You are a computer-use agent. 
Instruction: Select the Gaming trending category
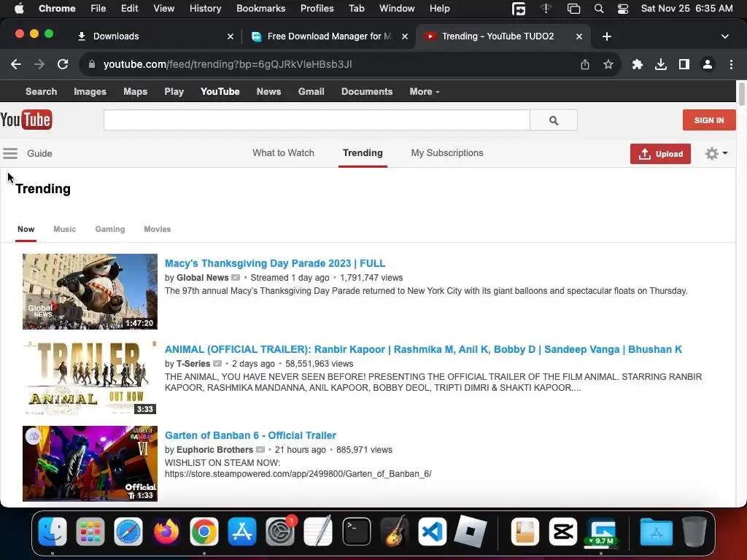pos(110,229)
